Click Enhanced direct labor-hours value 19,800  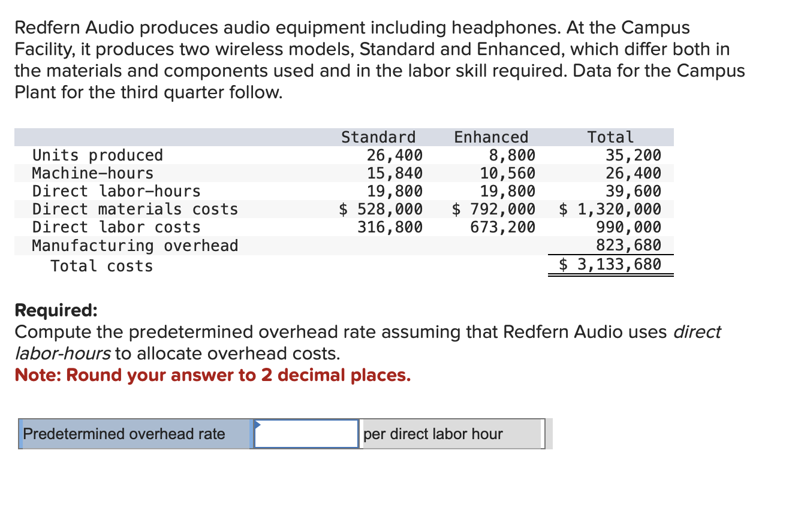coord(507,191)
